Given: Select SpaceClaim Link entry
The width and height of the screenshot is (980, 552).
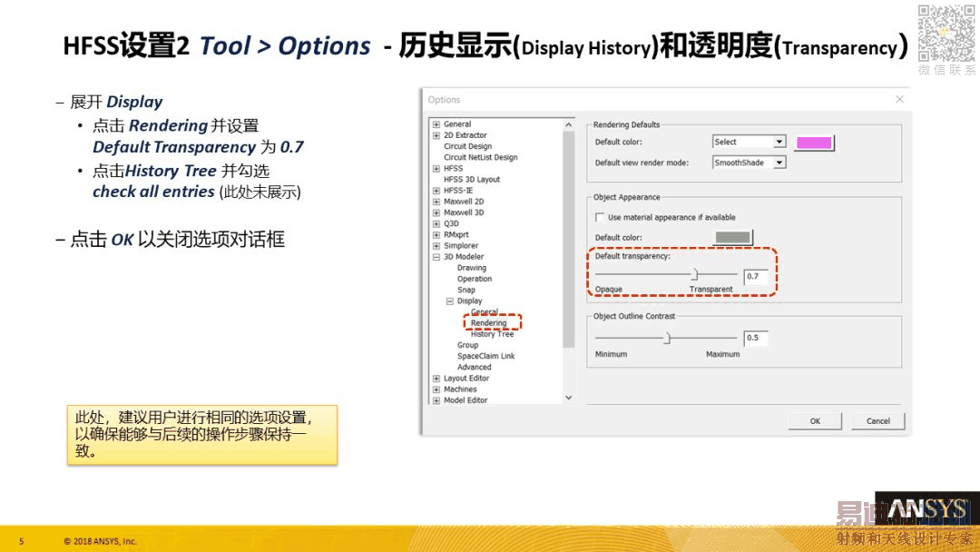Looking at the screenshot, I should pos(485,356).
